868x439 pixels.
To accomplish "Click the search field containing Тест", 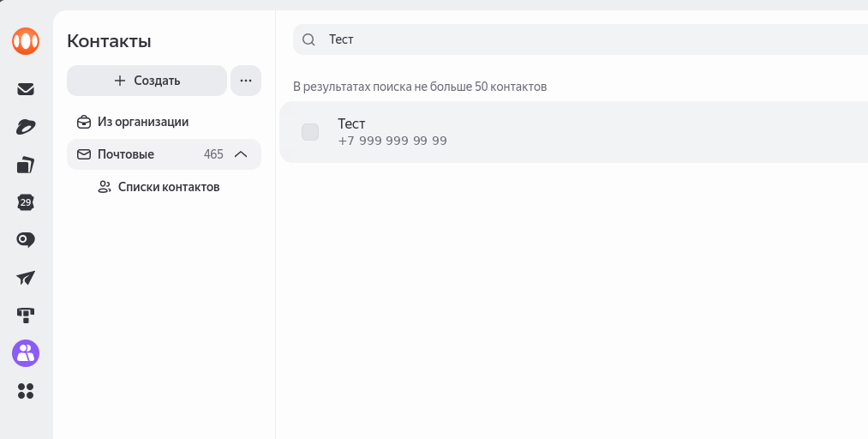I will click(580, 39).
